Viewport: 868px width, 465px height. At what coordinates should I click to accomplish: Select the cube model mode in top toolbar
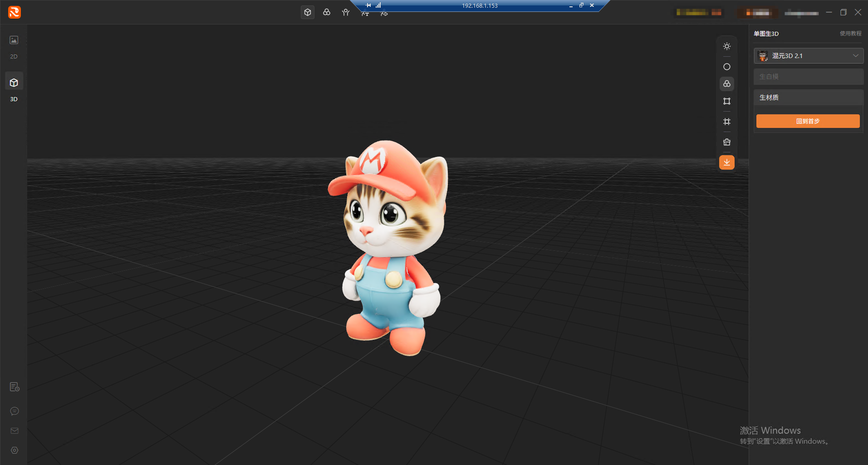[x=308, y=12]
